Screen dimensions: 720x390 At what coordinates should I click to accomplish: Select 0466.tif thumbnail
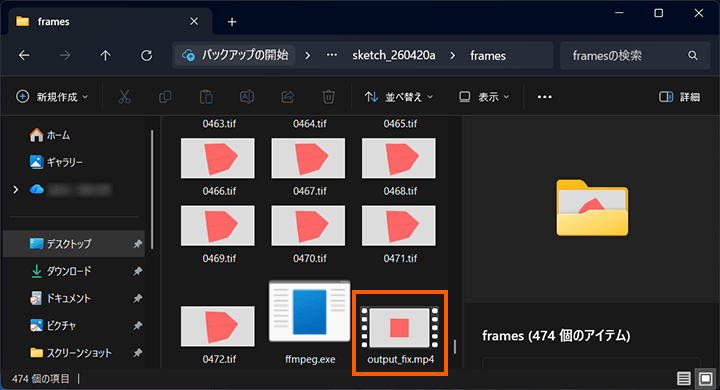tap(218, 158)
